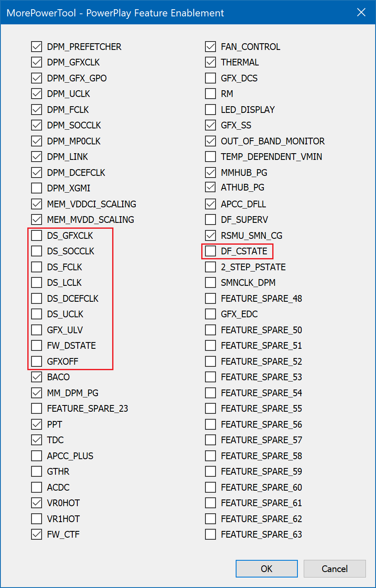The width and height of the screenshot is (376, 588).
Task: Enable the DS_GFXCLK feature
Action: [37, 235]
